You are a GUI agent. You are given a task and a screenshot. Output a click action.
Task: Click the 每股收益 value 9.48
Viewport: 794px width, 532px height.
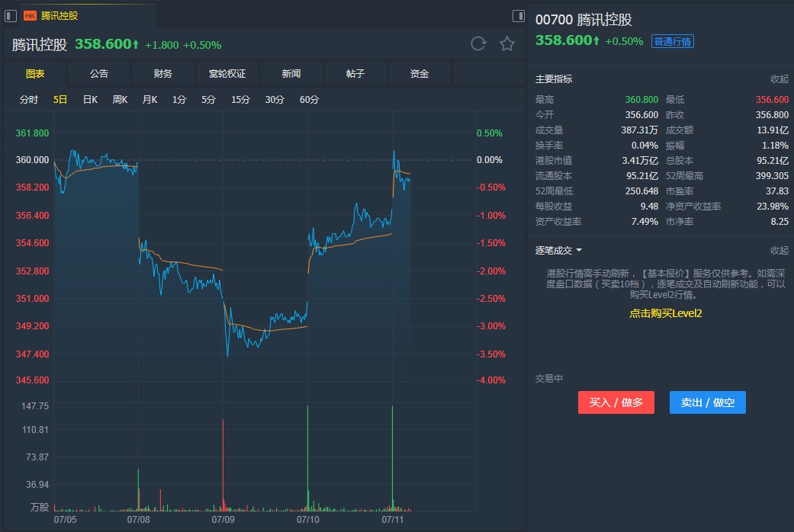coord(649,206)
